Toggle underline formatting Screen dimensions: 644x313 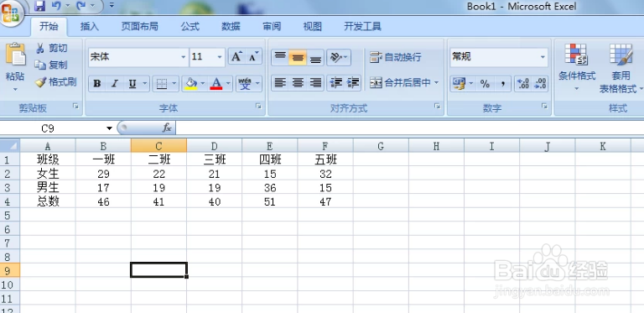pos(132,84)
